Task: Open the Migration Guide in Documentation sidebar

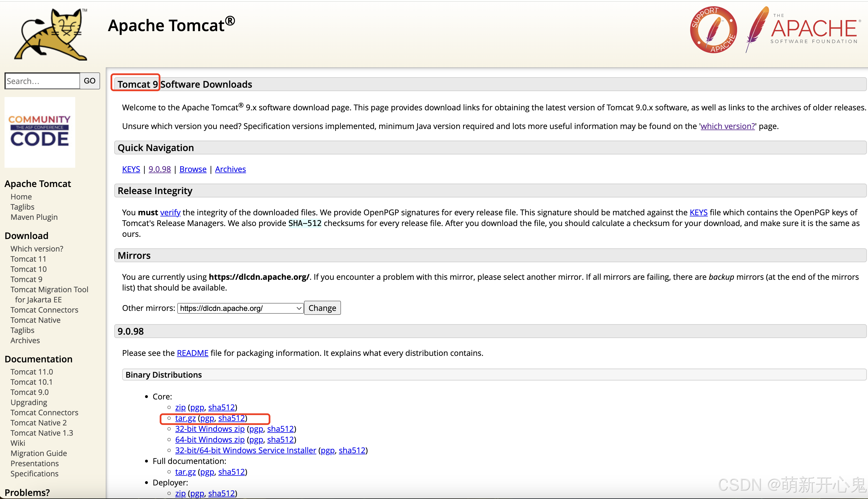Action: (x=39, y=453)
